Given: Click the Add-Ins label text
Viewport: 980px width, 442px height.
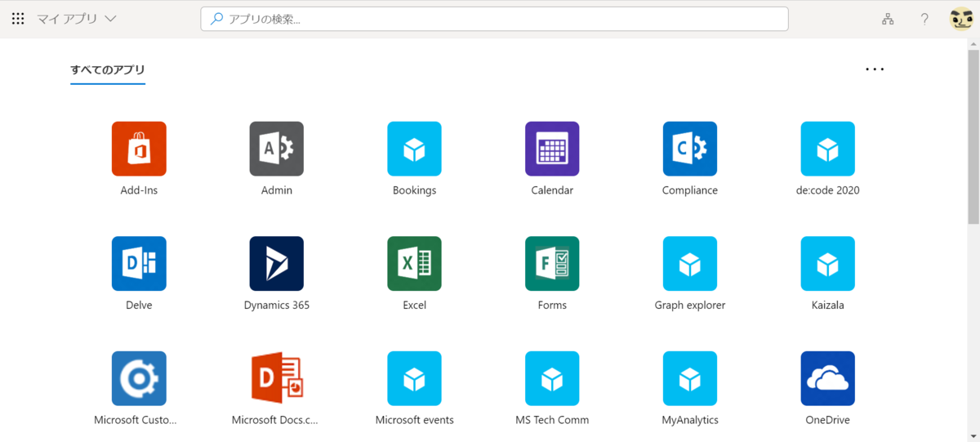Looking at the screenshot, I should tap(139, 190).
